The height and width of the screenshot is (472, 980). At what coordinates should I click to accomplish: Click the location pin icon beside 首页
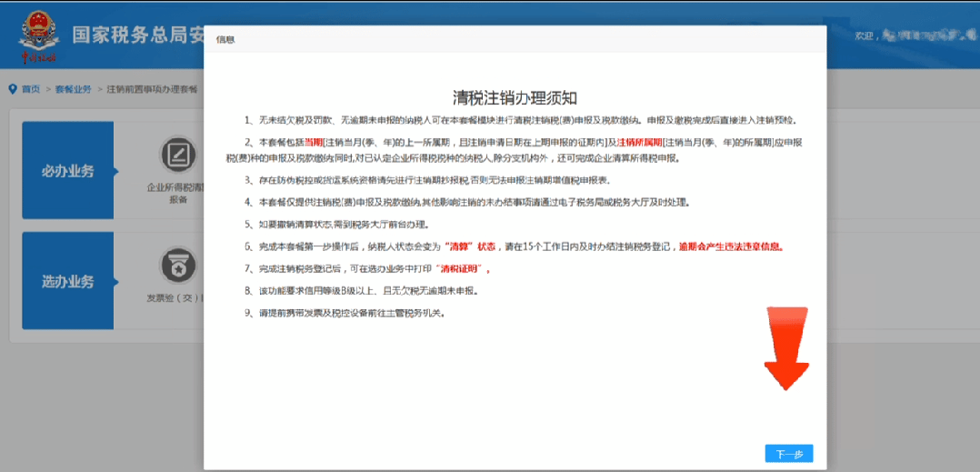[13, 88]
